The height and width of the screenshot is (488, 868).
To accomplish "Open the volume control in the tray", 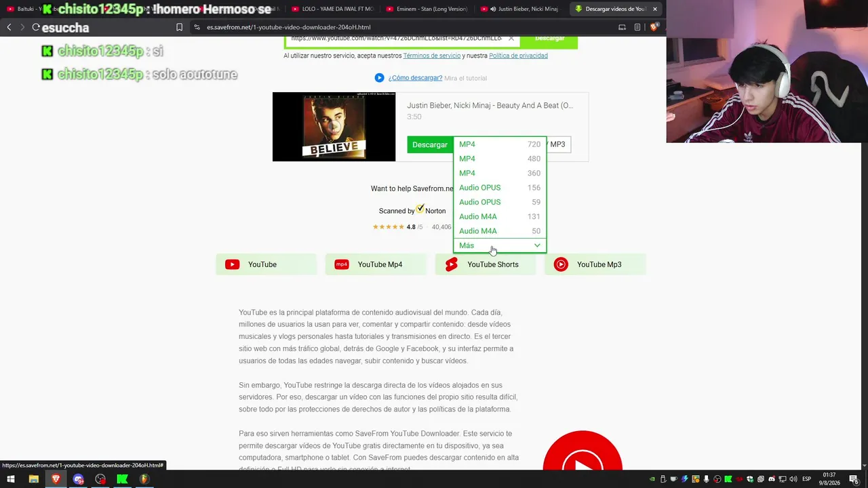I will coord(793,479).
